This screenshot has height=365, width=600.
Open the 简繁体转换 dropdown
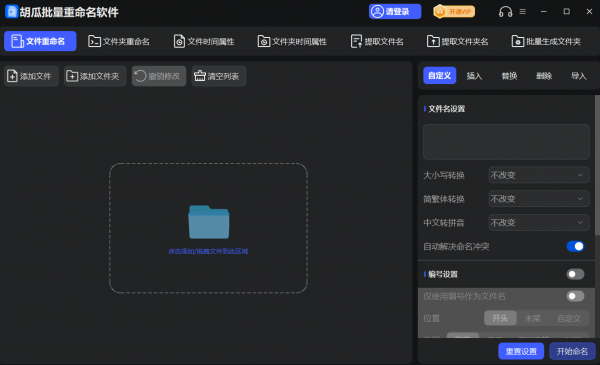point(538,199)
